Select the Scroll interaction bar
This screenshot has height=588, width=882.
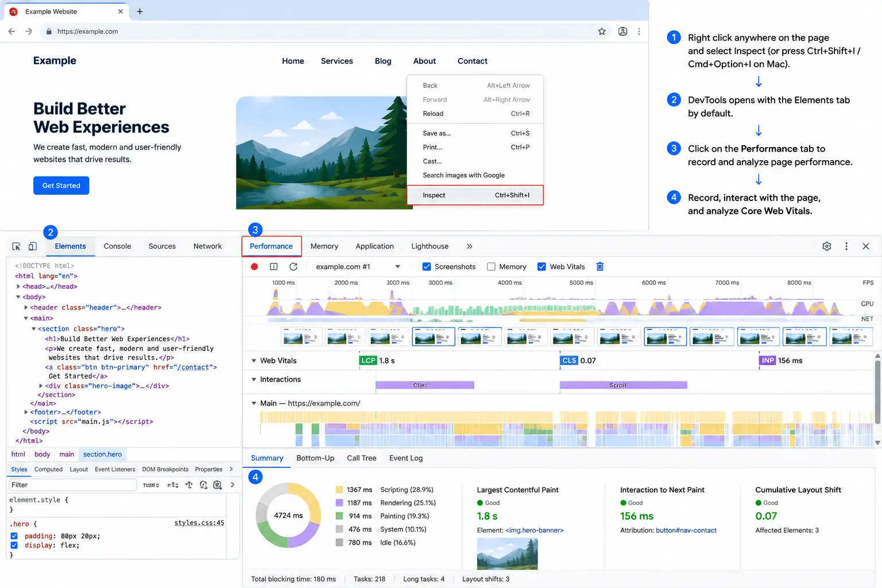(x=624, y=385)
